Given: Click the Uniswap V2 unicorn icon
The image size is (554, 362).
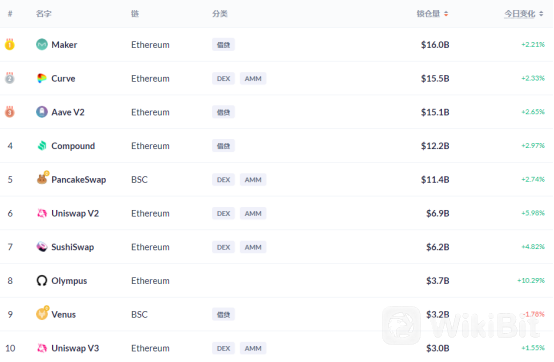Looking at the screenshot, I should [x=42, y=213].
